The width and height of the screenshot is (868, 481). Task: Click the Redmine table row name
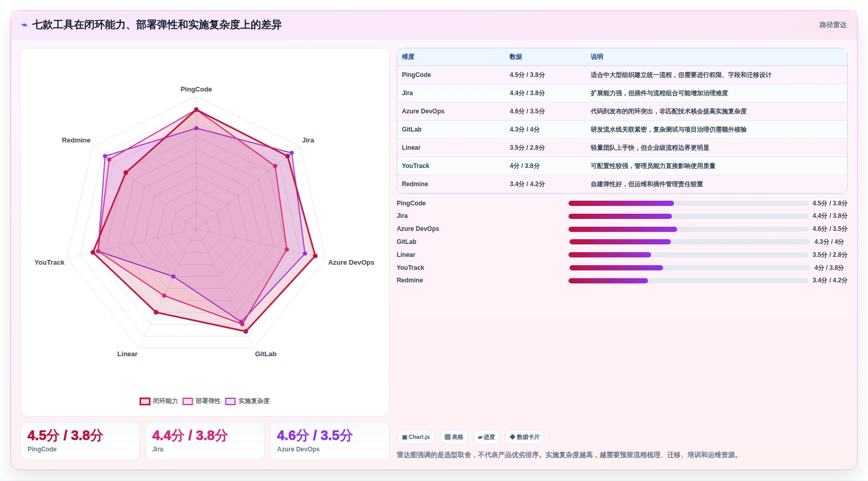pyautogui.click(x=415, y=184)
